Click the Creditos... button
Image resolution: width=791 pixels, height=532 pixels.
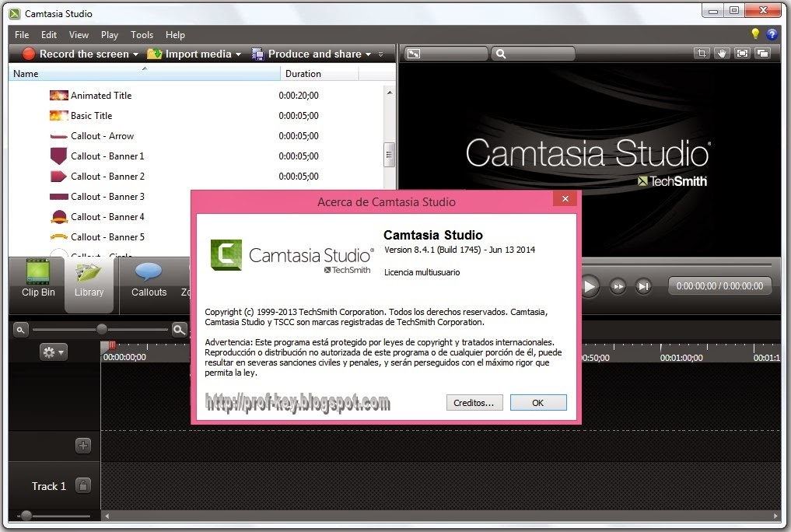[474, 402]
